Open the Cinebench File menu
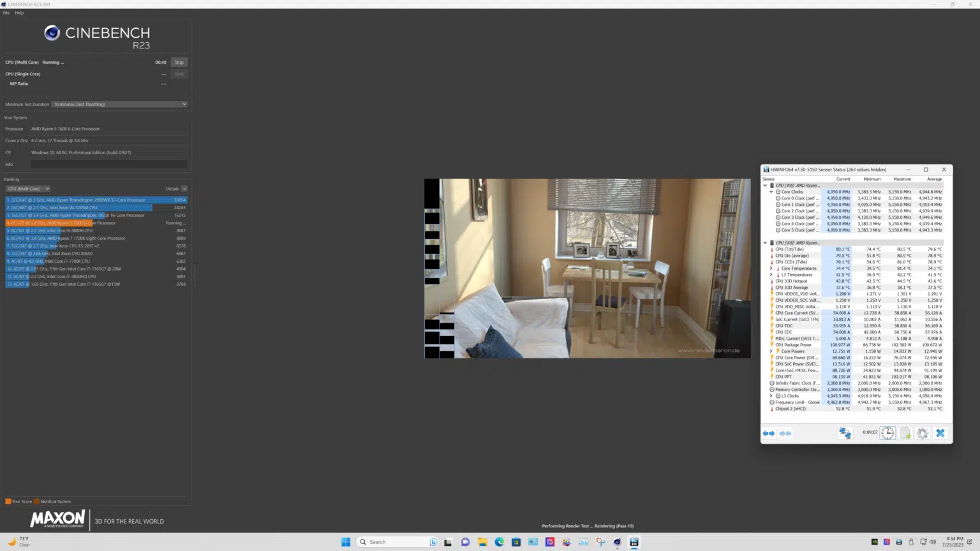Image resolution: width=980 pixels, height=551 pixels. coord(6,13)
